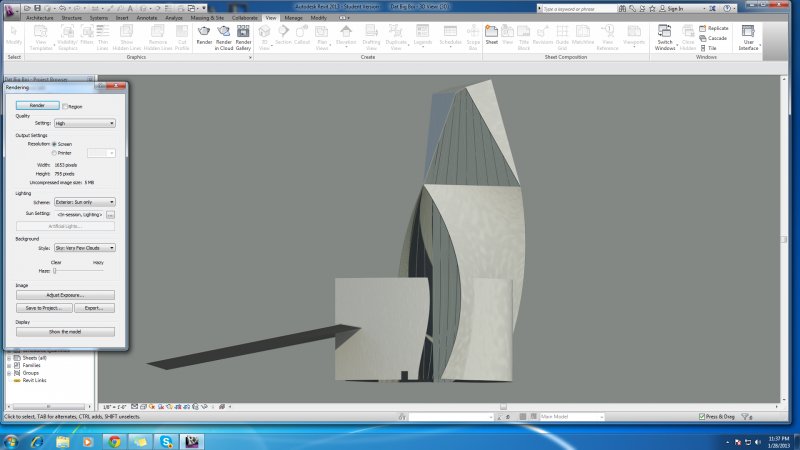The height and width of the screenshot is (450, 800).
Task: Open Render in Cloud tool
Action: click(224, 34)
